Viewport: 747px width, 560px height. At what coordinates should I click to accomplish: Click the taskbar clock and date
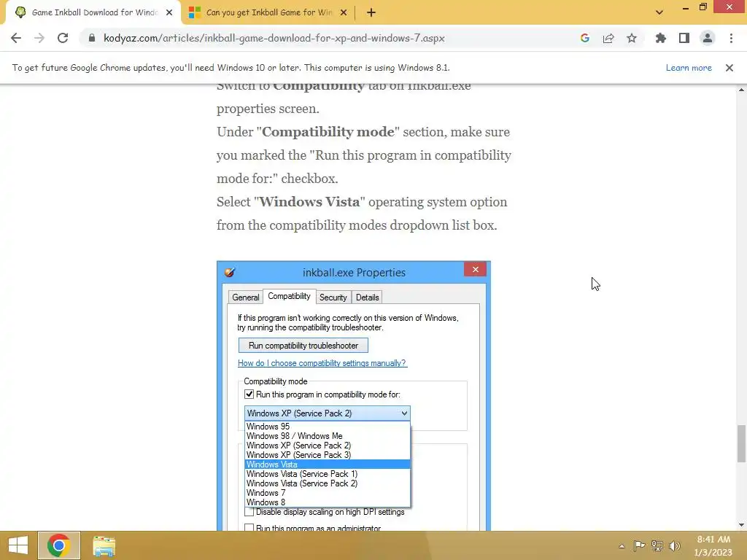point(713,545)
